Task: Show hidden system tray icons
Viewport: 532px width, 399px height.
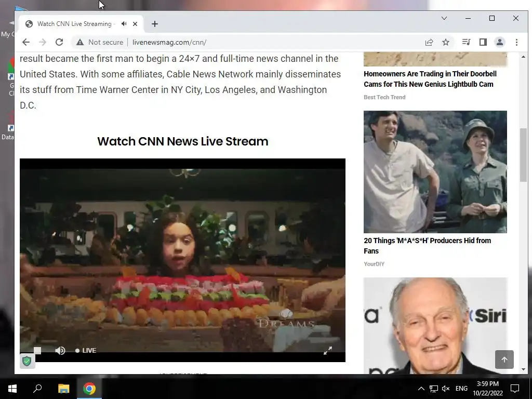Action: 421,389
